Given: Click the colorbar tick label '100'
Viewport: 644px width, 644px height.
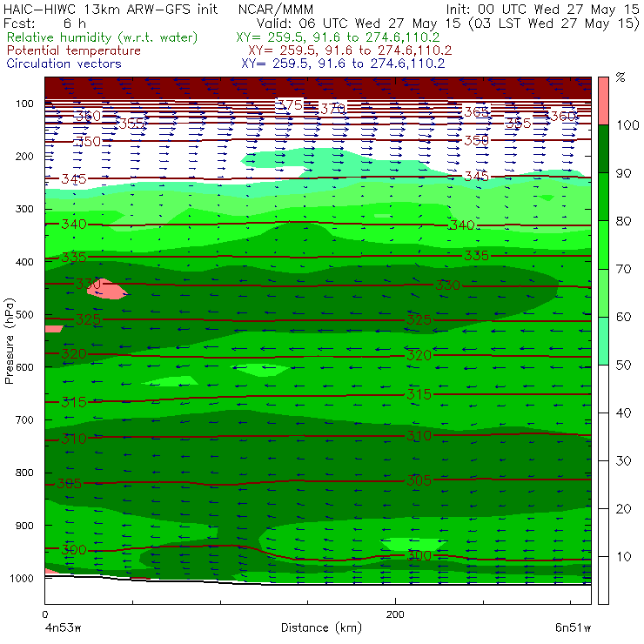Looking at the screenshot, I should click(x=627, y=124).
